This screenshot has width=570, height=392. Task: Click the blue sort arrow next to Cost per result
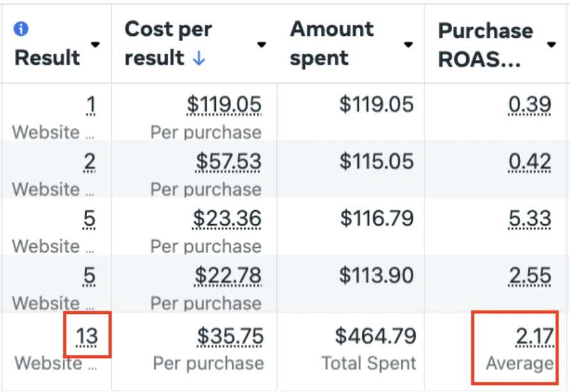click(x=199, y=58)
